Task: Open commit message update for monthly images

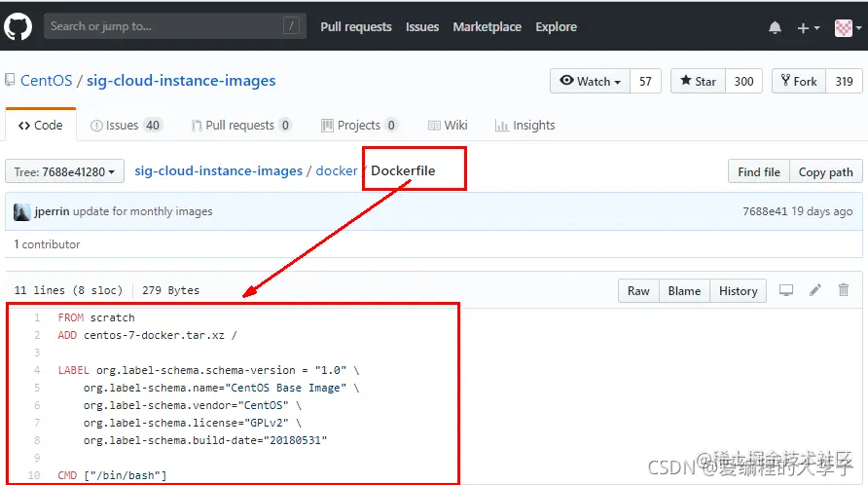Action: pos(143,211)
